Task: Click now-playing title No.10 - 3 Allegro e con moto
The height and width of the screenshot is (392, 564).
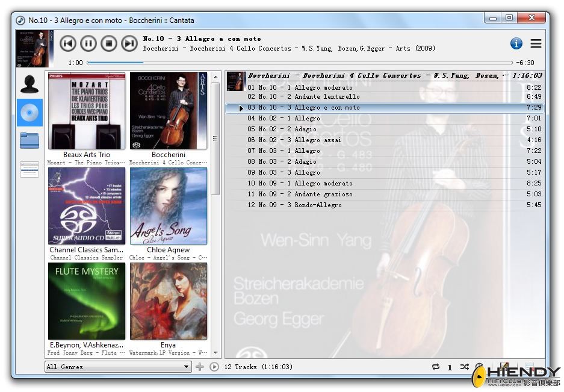Action: click(x=202, y=39)
